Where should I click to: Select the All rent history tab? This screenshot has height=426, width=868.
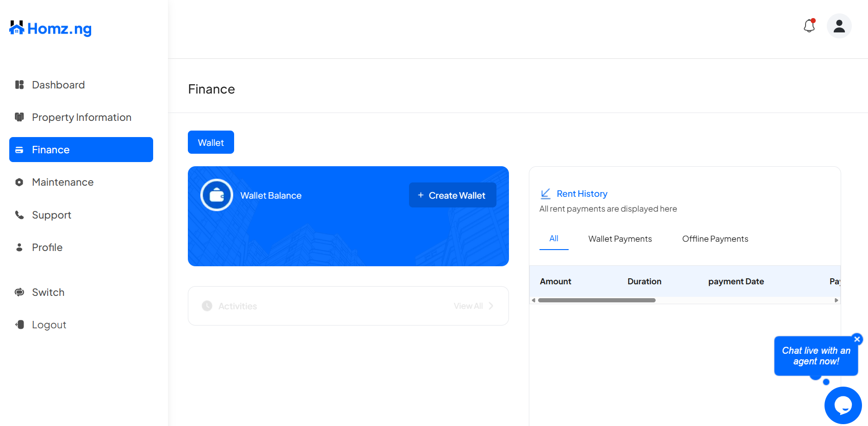554,239
